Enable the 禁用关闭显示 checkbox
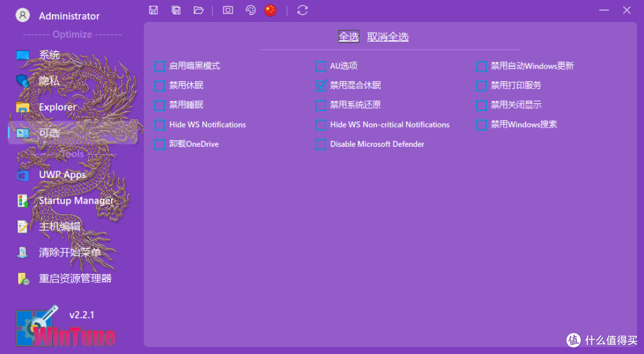The image size is (644, 354). 481,105
